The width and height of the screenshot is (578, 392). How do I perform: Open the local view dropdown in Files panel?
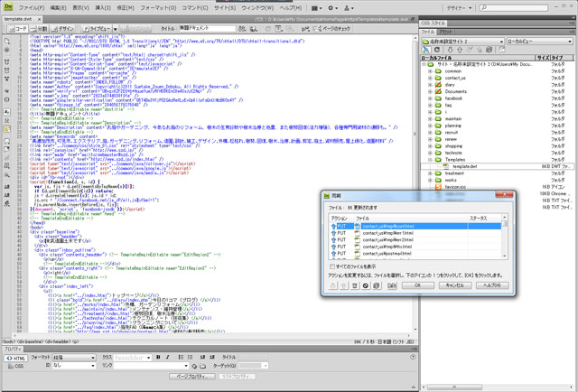tap(540, 41)
